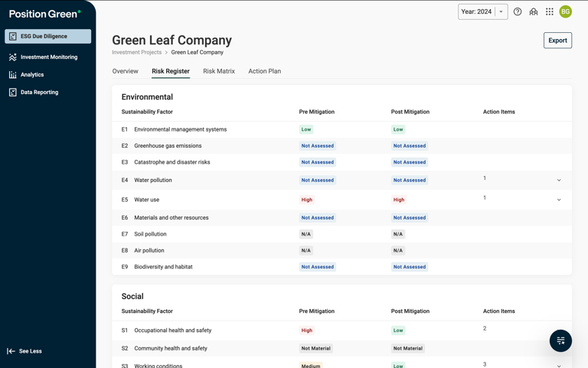Open ESG Due Diligence section icon
Image resolution: width=588 pixels, height=368 pixels.
point(13,37)
